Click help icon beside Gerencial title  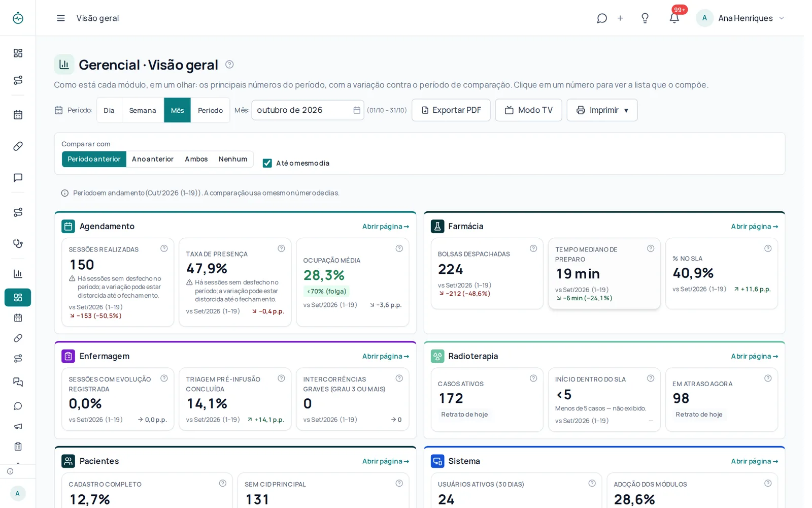point(229,65)
